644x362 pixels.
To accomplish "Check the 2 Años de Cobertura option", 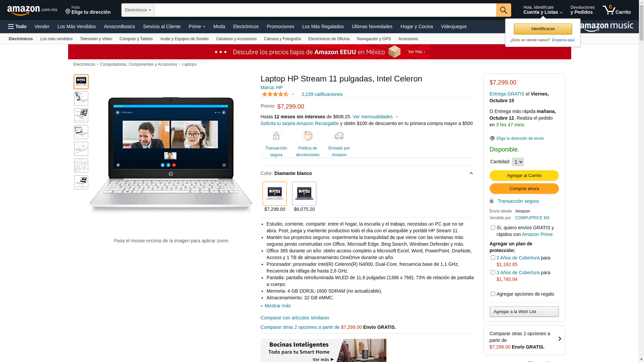I will tap(493, 258).
